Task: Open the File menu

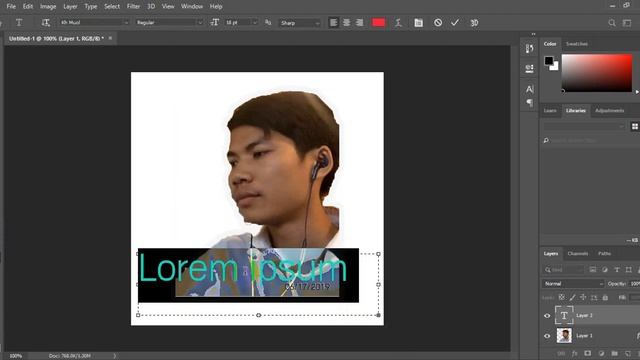Action: click(11, 7)
